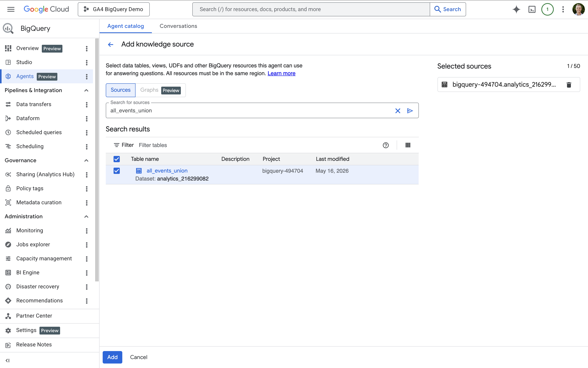Open notifications badge showing 1
Viewport: 588px width, 368px height.
tap(547, 9)
